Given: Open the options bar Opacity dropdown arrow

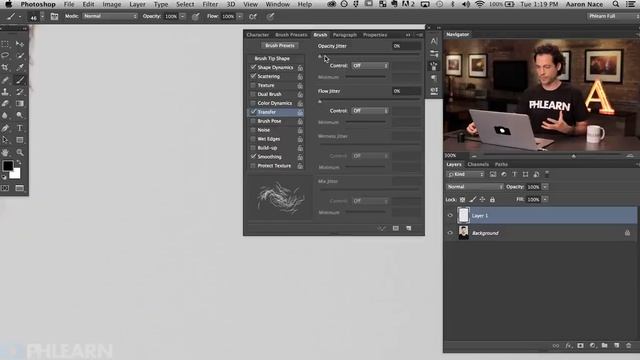Looking at the screenshot, I should tap(182, 16).
